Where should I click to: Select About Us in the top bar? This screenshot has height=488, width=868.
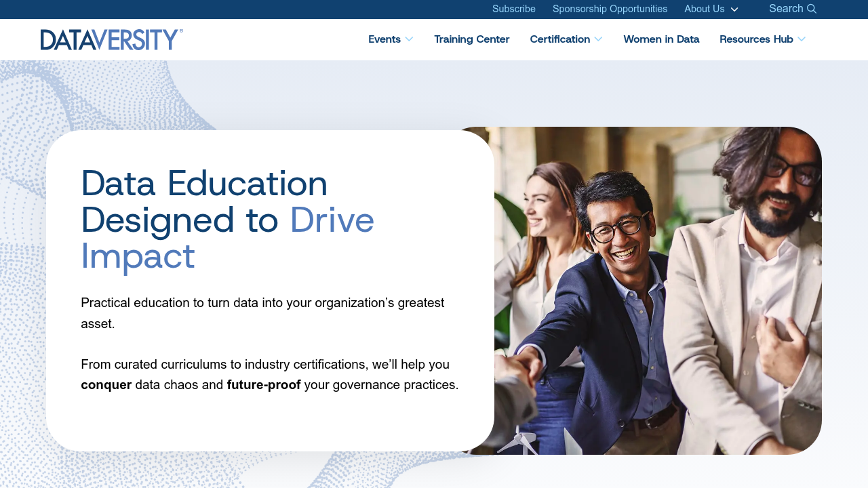(704, 9)
